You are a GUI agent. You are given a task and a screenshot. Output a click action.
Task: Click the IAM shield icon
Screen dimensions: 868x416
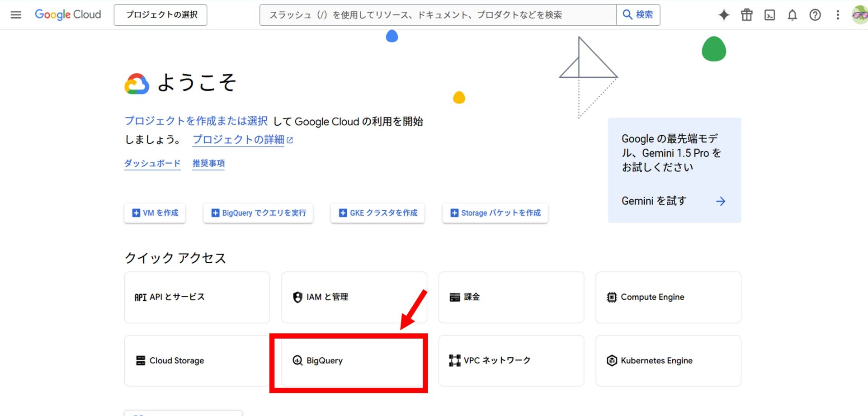(297, 297)
